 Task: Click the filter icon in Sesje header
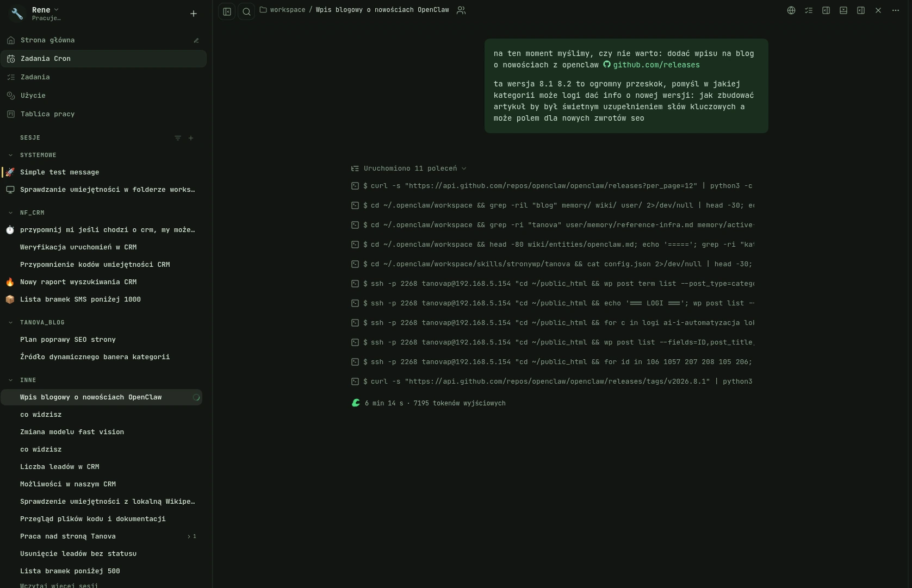point(178,138)
